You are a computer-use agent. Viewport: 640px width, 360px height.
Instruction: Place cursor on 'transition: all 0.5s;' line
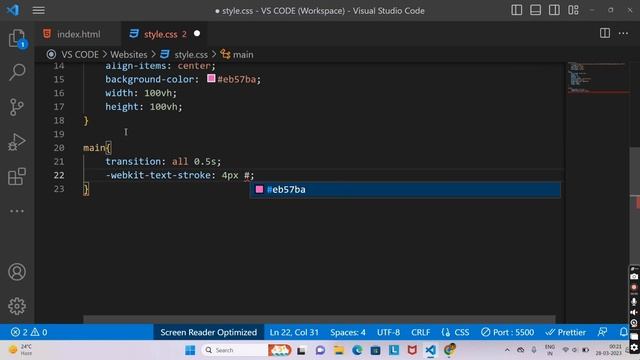tap(163, 161)
